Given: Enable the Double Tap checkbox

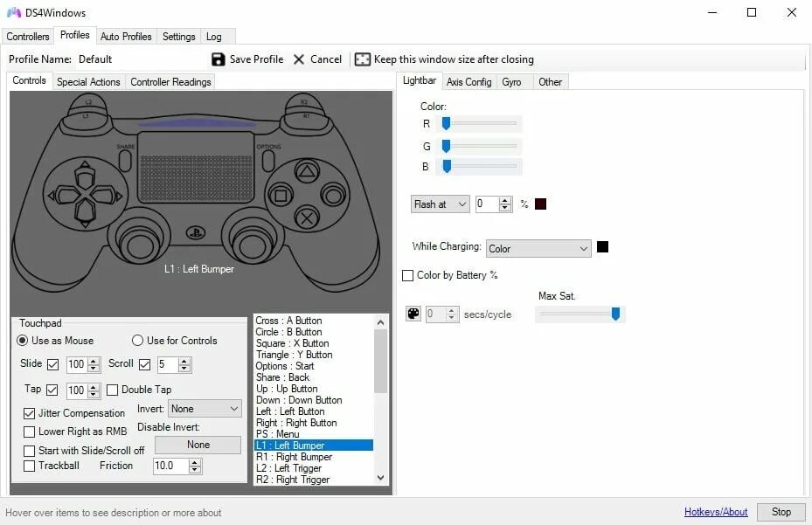Looking at the screenshot, I should tap(113, 390).
